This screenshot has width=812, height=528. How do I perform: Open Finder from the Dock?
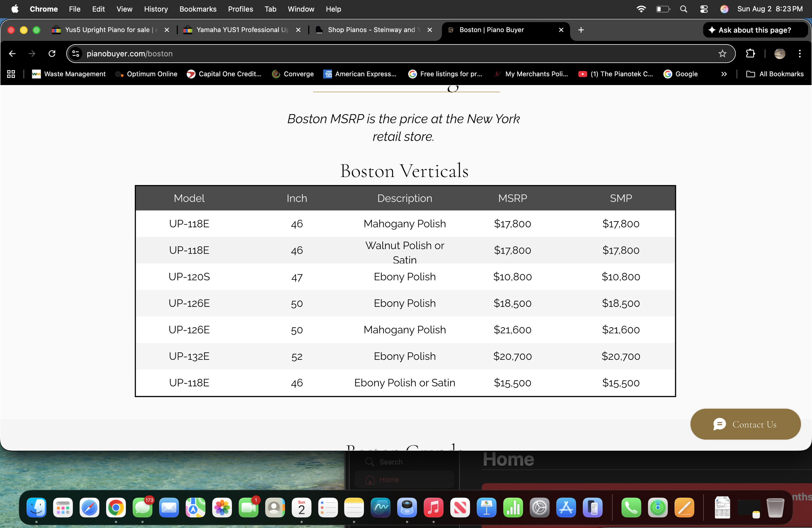point(36,508)
